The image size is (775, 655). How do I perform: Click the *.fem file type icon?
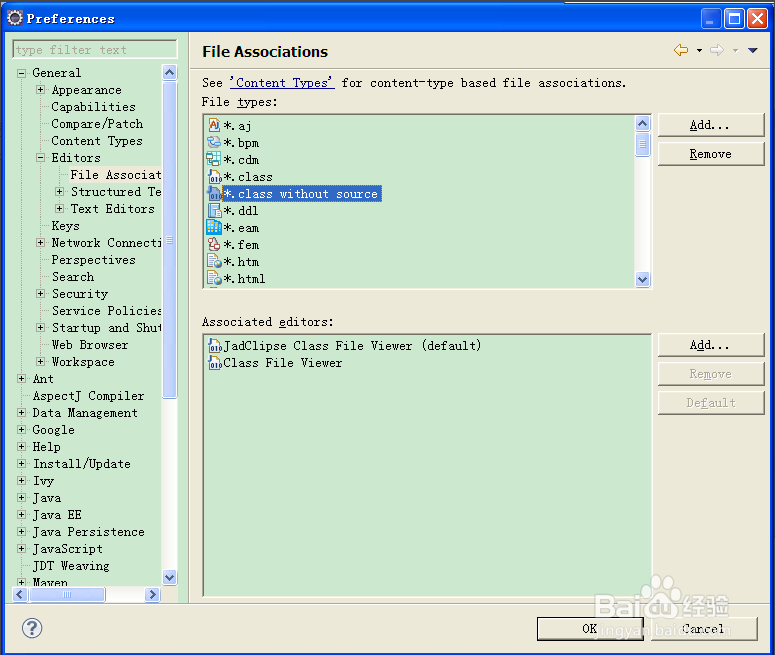[x=214, y=244]
